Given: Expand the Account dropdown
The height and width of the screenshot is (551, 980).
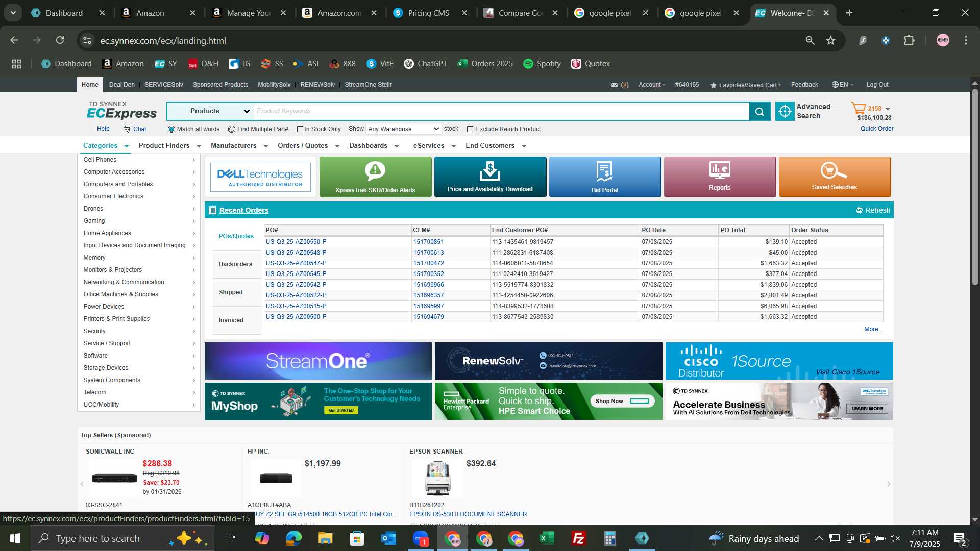Looking at the screenshot, I should (652, 85).
